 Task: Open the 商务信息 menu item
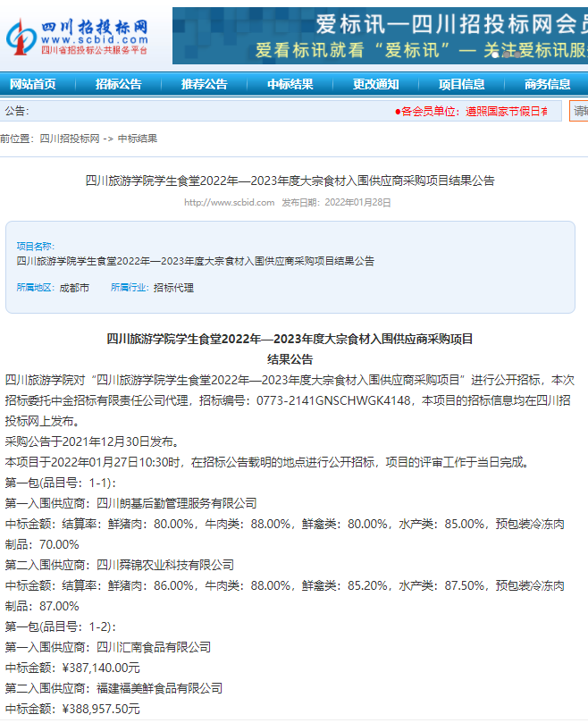(x=548, y=84)
